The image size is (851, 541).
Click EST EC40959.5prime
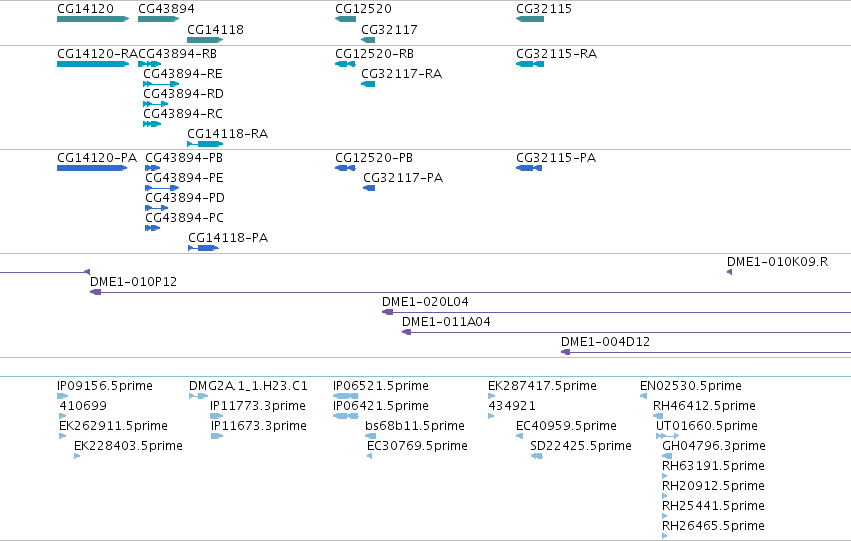519,436
